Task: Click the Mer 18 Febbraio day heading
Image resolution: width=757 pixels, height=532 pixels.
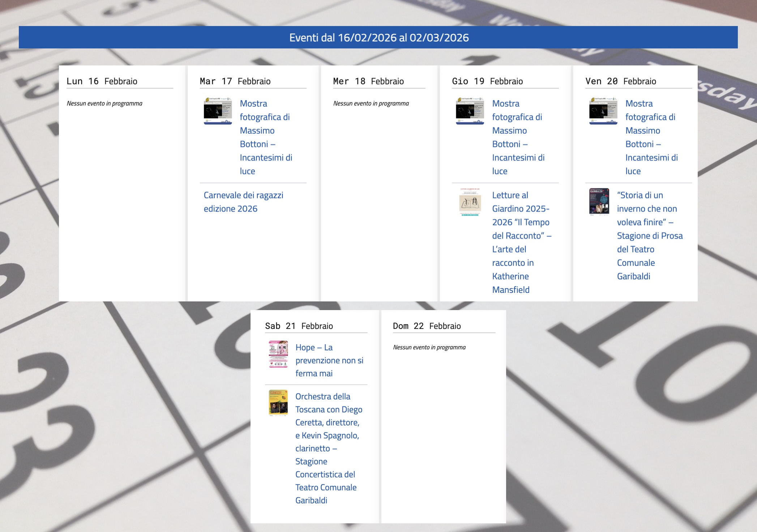Action: coord(368,81)
